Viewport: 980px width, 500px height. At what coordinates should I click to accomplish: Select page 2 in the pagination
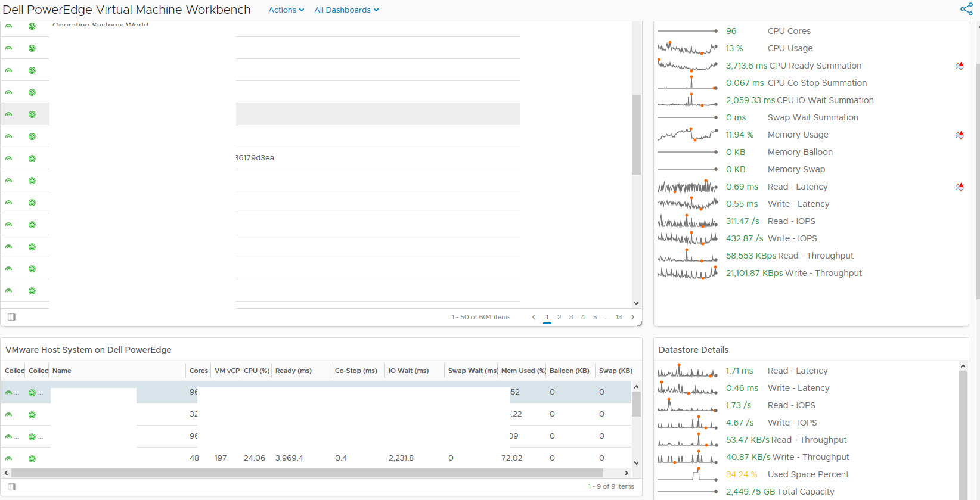[559, 317]
